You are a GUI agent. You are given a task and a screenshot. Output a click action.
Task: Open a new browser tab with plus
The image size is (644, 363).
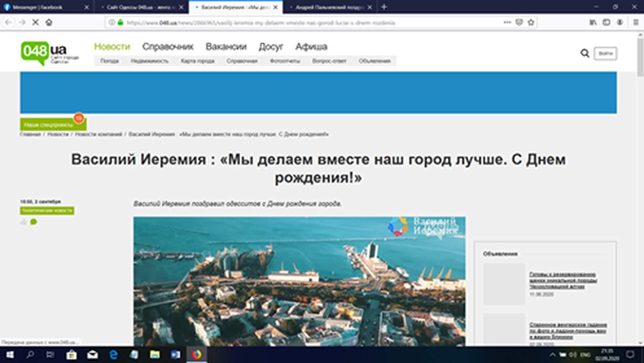384,7
